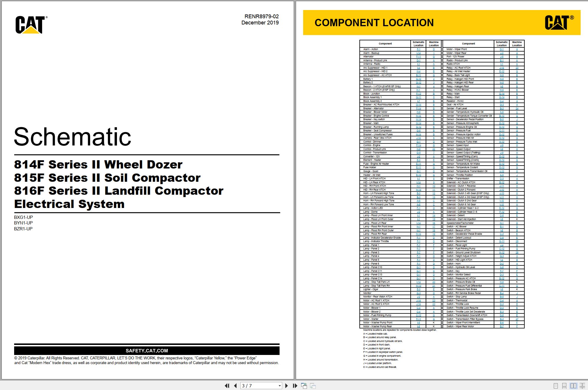Click the serial prefix BXG1-UP
This screenshot has width=588, height=390.
point(23,217)
